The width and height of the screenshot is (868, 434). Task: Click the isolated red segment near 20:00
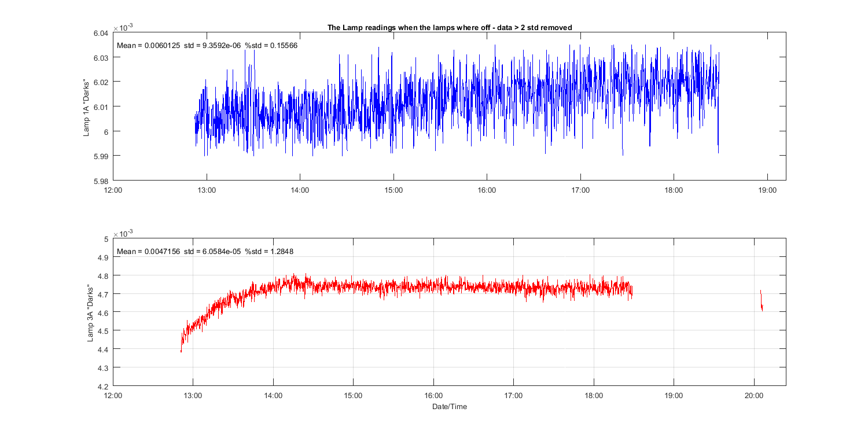pyautogui.click(x=762, y=301)
